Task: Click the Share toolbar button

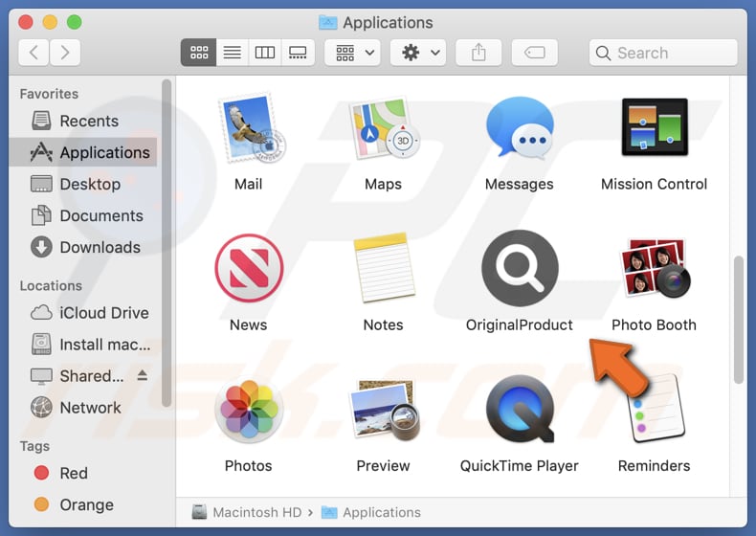Action: (478, 52)
